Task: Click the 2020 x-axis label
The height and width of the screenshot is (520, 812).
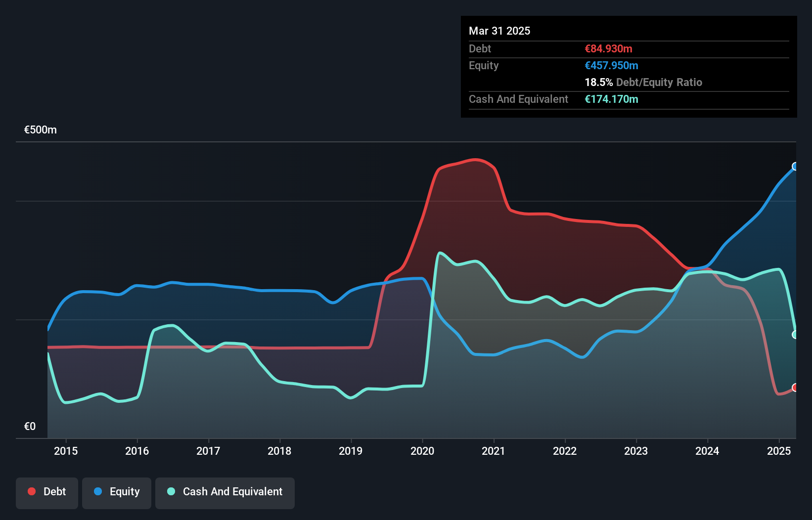Action: click(422, 451)
